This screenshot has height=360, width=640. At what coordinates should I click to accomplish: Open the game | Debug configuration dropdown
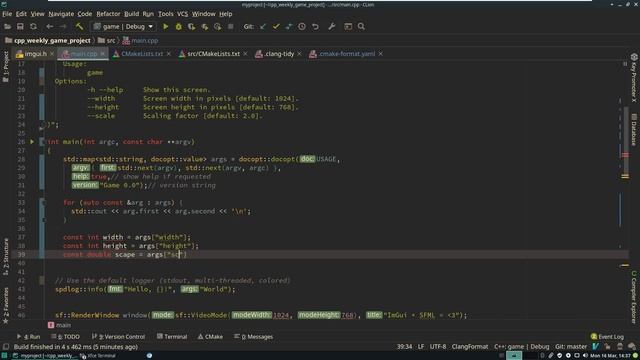coord(124,27)
